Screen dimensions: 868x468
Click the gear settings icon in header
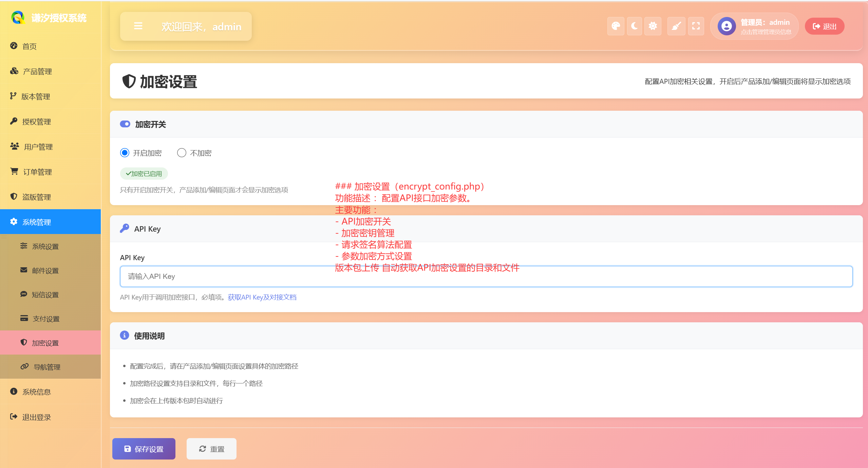coord(653,26)
